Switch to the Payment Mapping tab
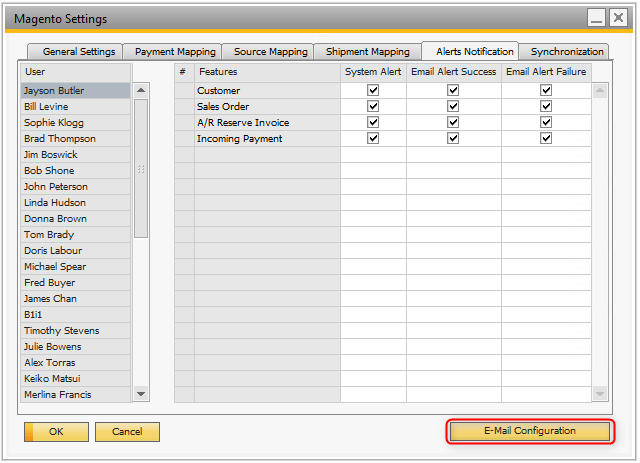 [x=175, y=52]
